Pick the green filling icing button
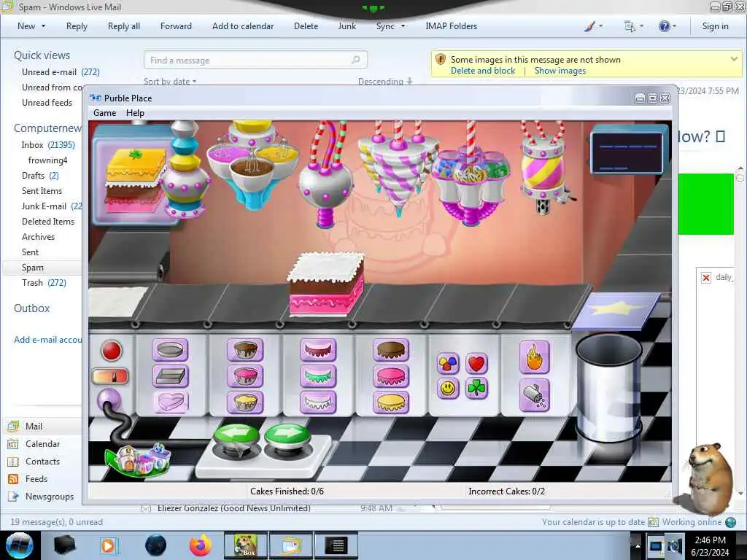747x560 pixels. click(318, 376)
